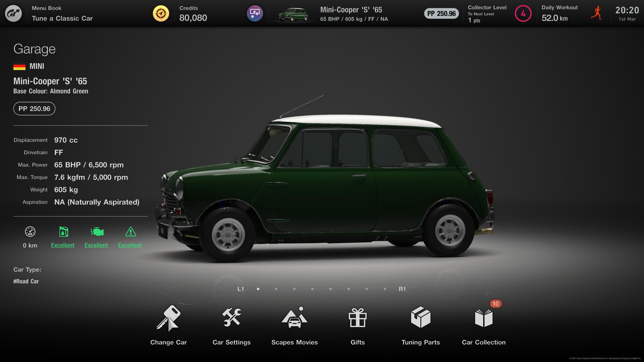Click the Collector Level 4 circle
Viewport: 644px width, 362px height.
coord(523,13)
